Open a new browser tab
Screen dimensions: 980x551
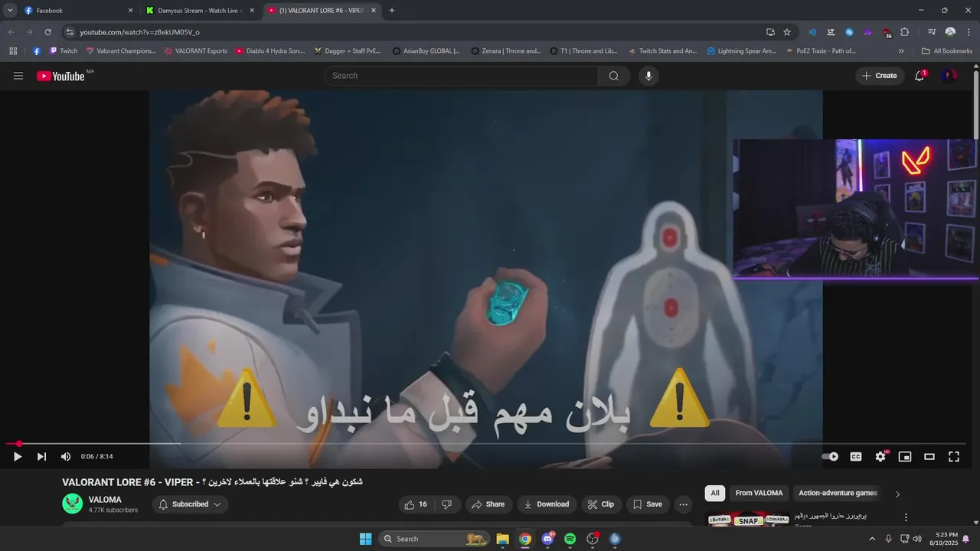click(392, 11)
